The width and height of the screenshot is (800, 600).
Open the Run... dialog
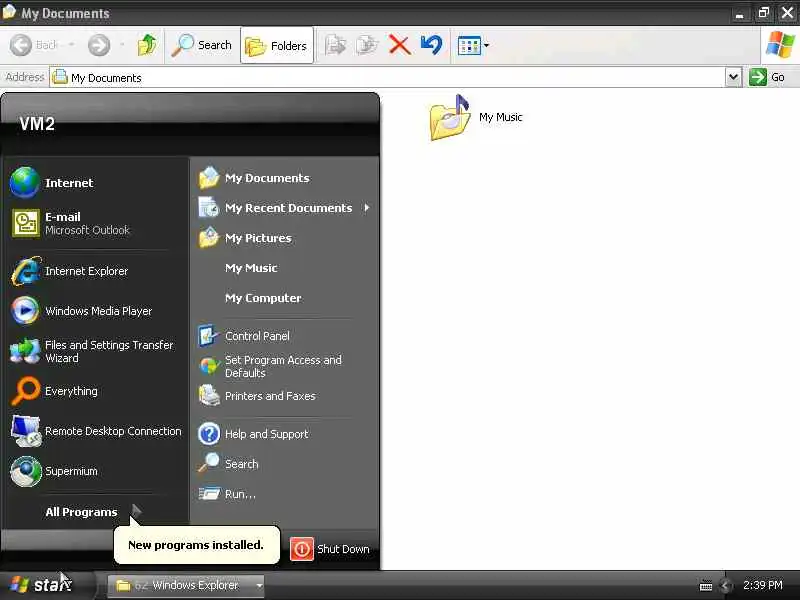coord(285,494)
